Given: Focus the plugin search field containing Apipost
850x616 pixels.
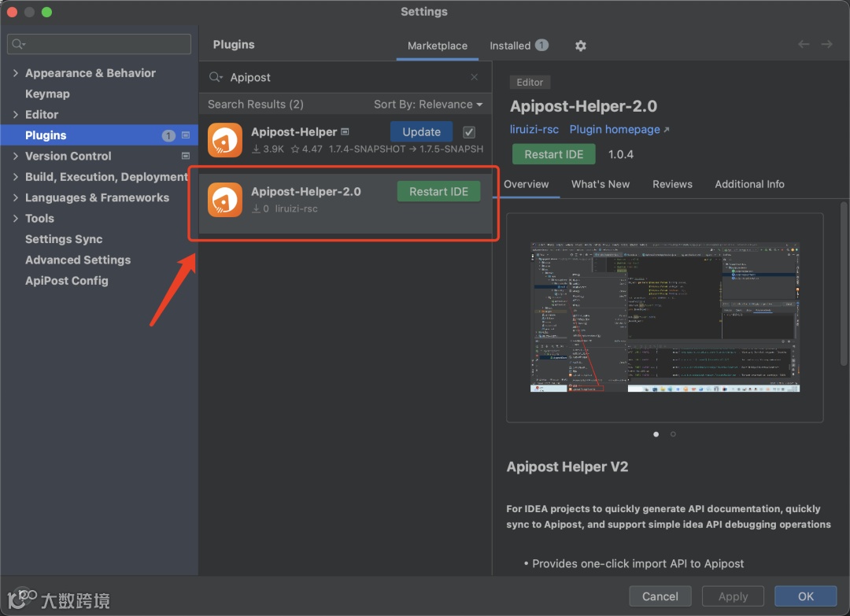Looking at the screenshot, I should (x=346, y=77).
